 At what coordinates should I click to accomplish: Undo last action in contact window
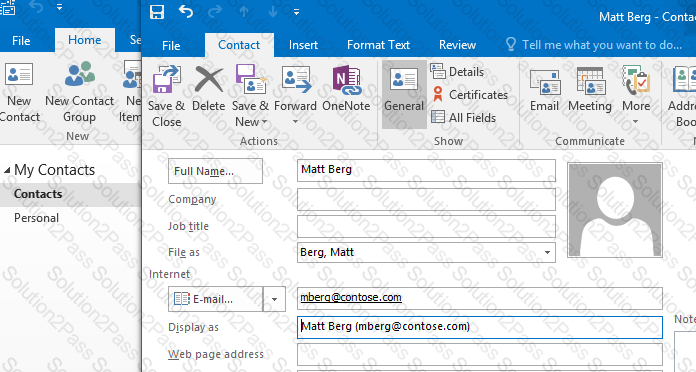tap(186, 12)
